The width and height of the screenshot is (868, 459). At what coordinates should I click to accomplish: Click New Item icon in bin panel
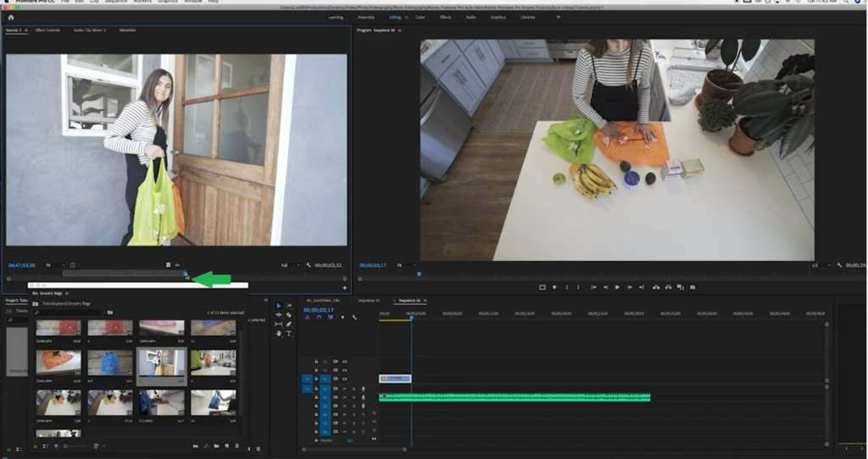click(227, 445)
